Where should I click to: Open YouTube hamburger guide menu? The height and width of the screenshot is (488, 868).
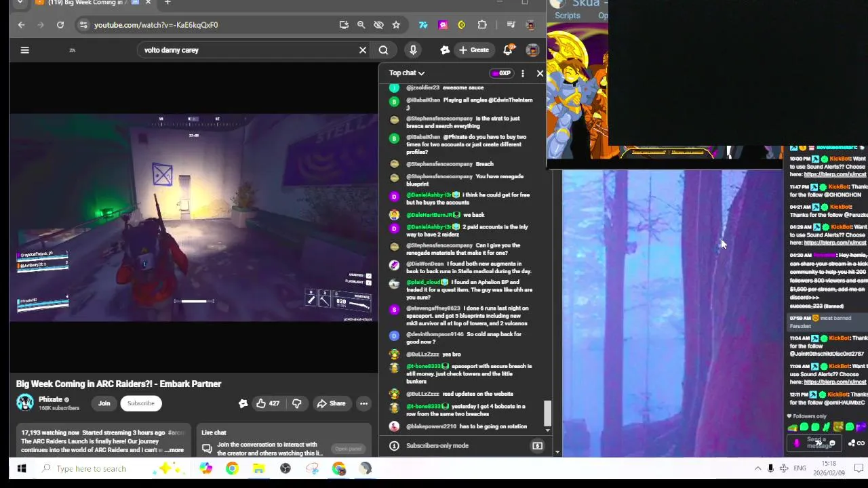point(24,49)
